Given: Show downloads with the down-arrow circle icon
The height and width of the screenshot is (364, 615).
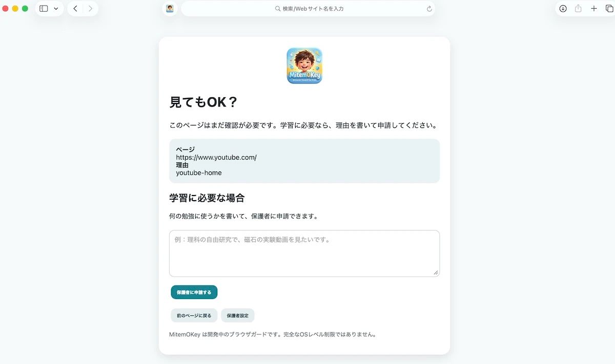Looking at the screenshot, I should pos(563,9).
